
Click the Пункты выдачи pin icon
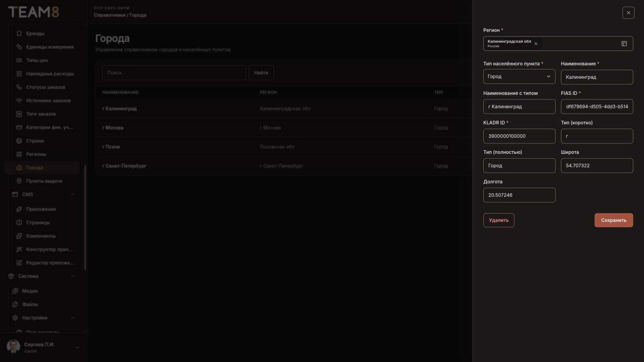coord(19,181)
